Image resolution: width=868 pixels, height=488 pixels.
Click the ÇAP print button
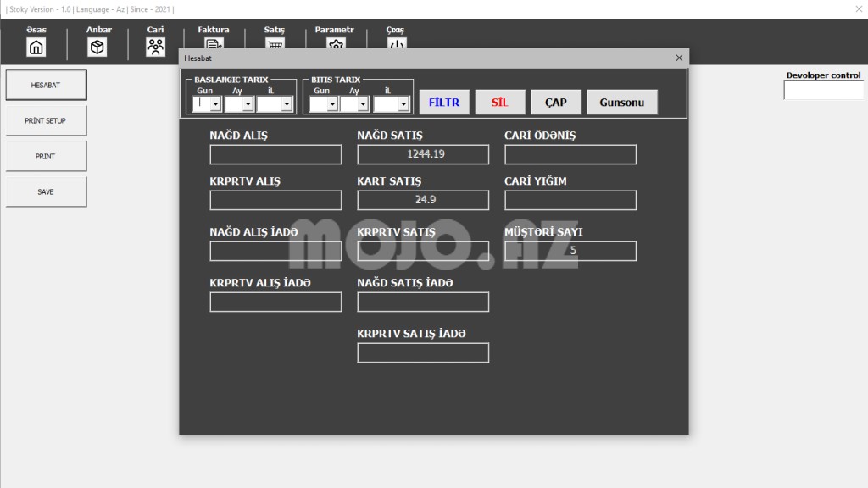tap(556, 103)
